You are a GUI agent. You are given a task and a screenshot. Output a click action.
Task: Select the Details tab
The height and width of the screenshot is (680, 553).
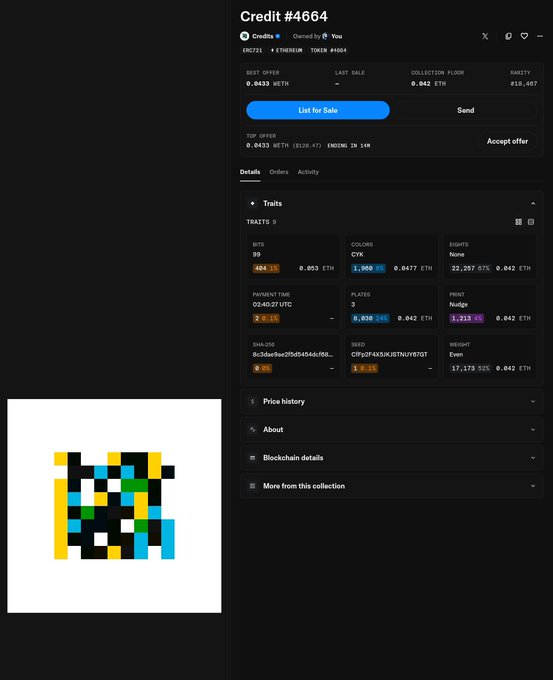pyautogui.click(x=250, y=172)
